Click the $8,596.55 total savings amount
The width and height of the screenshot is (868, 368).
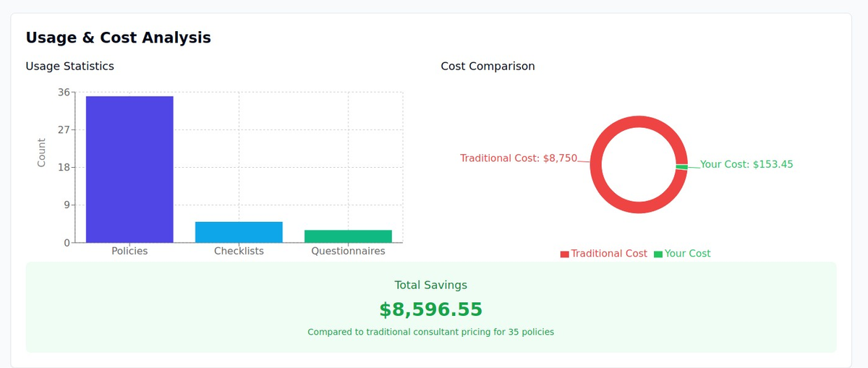pyautogui.click(x=430, y=309)
